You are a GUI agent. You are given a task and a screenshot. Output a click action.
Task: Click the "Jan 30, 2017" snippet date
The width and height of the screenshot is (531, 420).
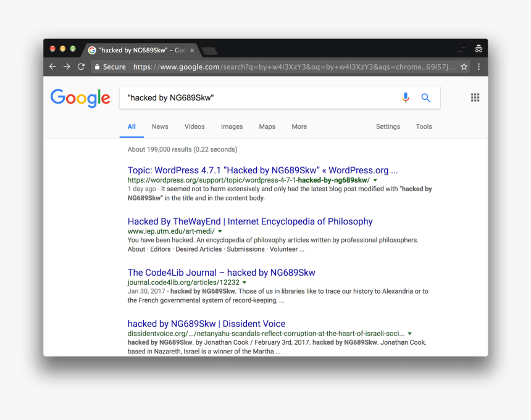point(146,291)
